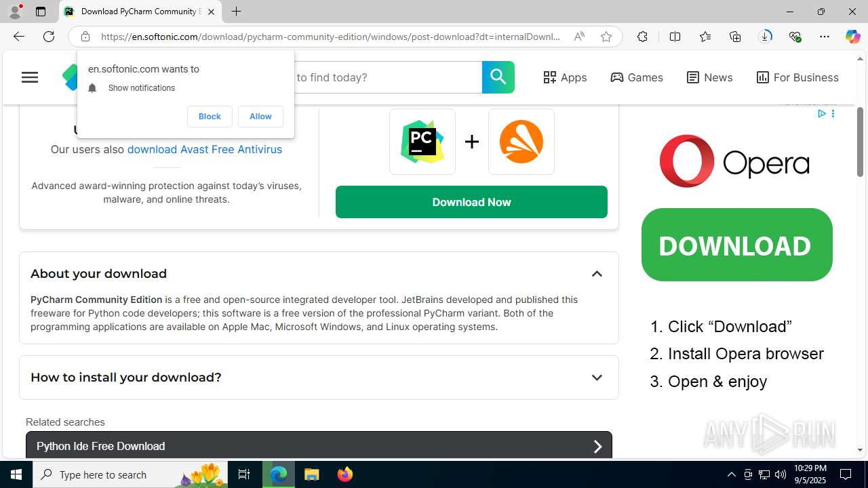Open Python Ide Free Download search

319,445
